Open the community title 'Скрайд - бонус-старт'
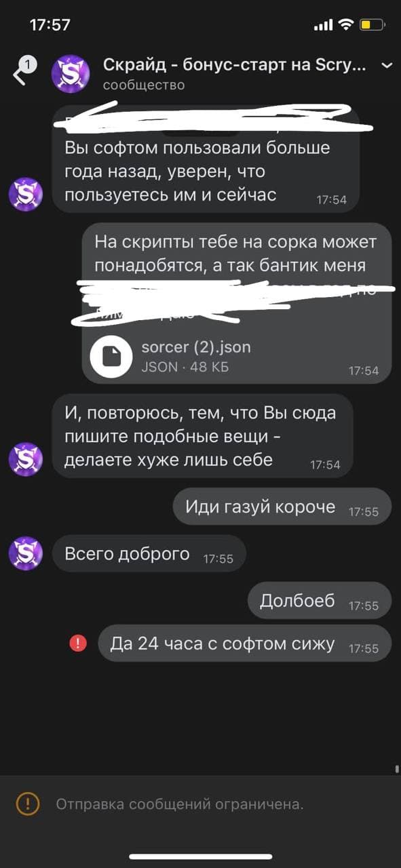This screenshot has width=401, height=868. click(x=235, y=65)
